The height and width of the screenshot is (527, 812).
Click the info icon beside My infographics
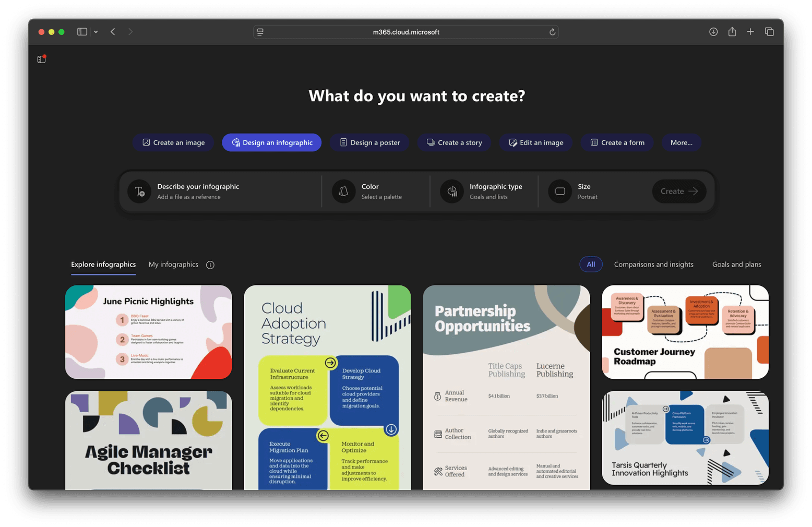(x=210, y=265)
